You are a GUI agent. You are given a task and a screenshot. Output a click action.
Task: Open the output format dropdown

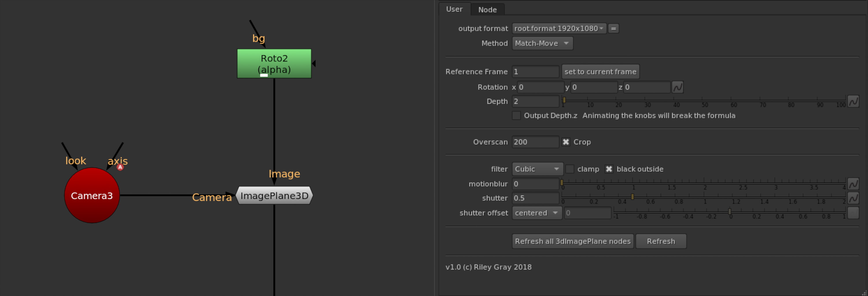tap(559, 28)
